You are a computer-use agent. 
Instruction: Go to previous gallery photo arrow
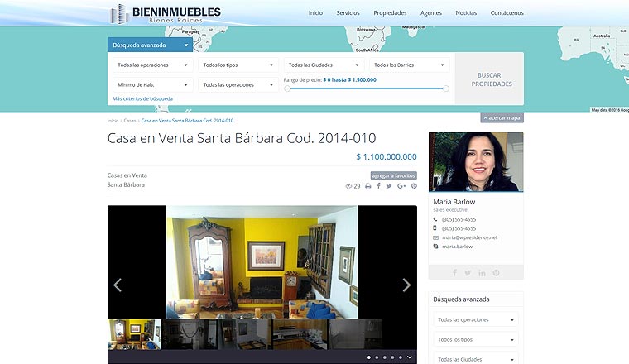click(x=118, y=285)
